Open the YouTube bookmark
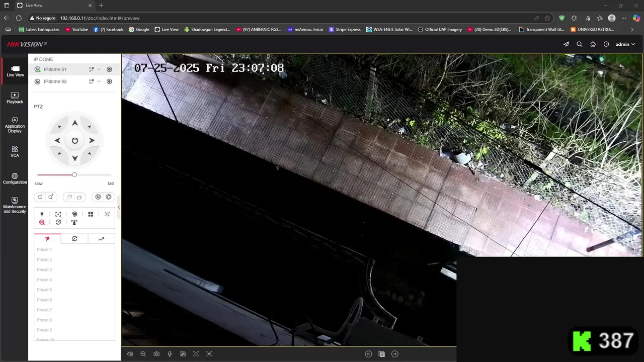Viewport: 644px width, 362px height. (x=76, y=29)
